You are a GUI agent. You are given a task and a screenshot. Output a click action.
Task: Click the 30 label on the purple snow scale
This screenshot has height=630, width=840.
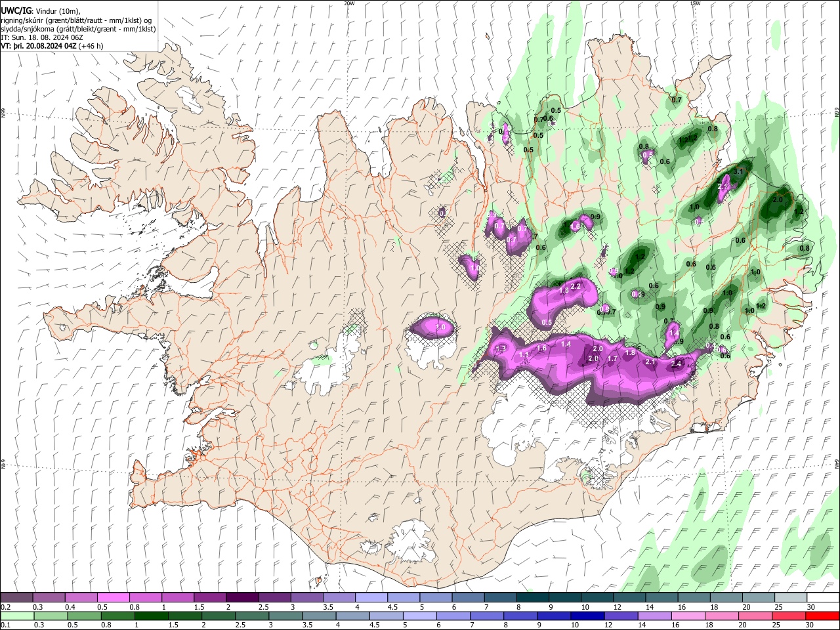pyautogui.click(x=810, y=607)
